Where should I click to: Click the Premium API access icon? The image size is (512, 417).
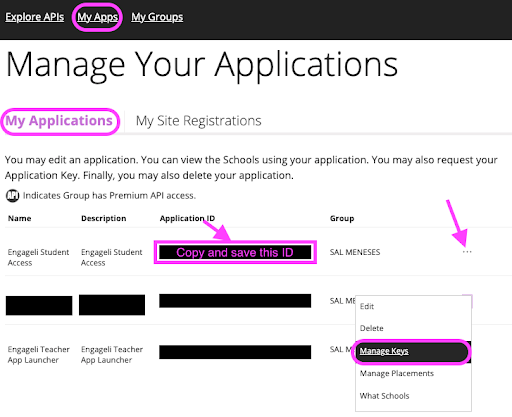(x=12, y=195)
